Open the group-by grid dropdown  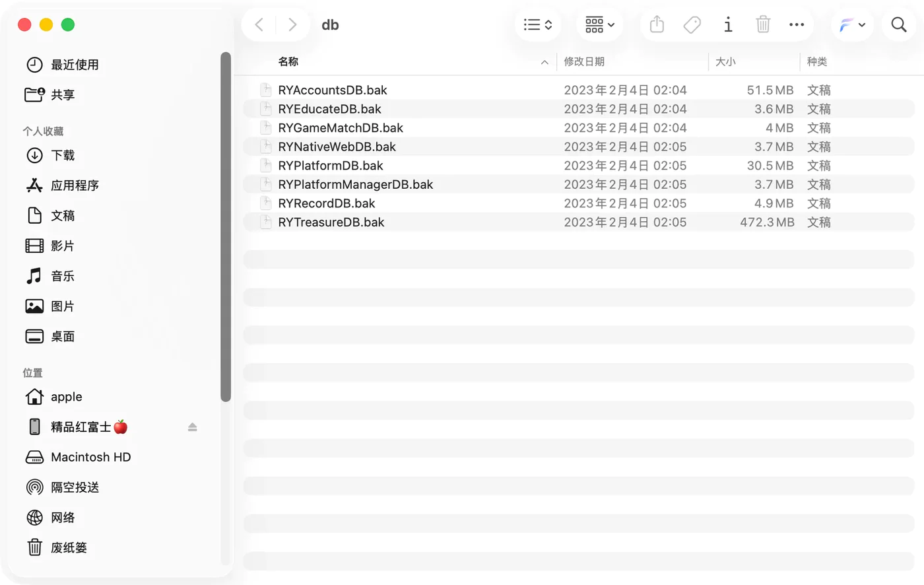pyautogui.click(x=600, y=25)
